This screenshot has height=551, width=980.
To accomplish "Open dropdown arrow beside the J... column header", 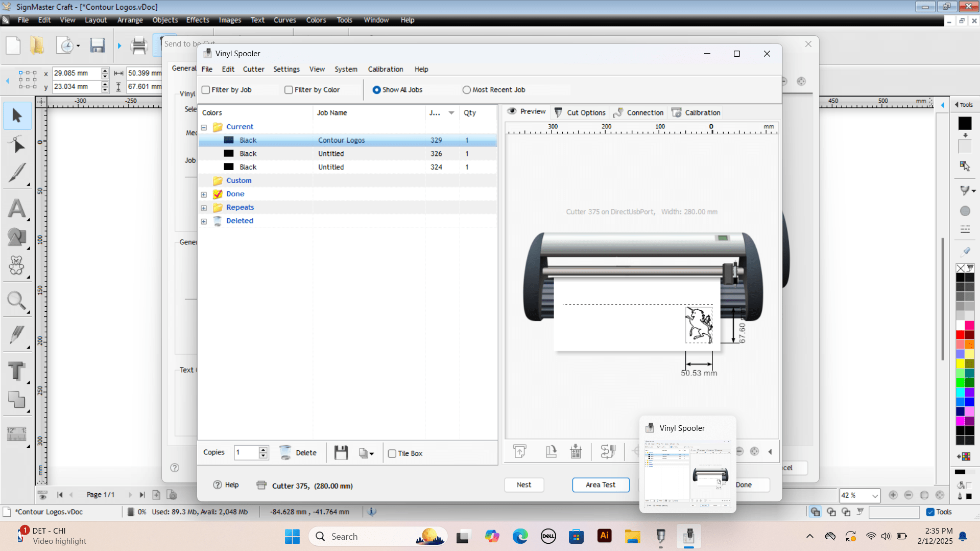I will tap(451, 113).
